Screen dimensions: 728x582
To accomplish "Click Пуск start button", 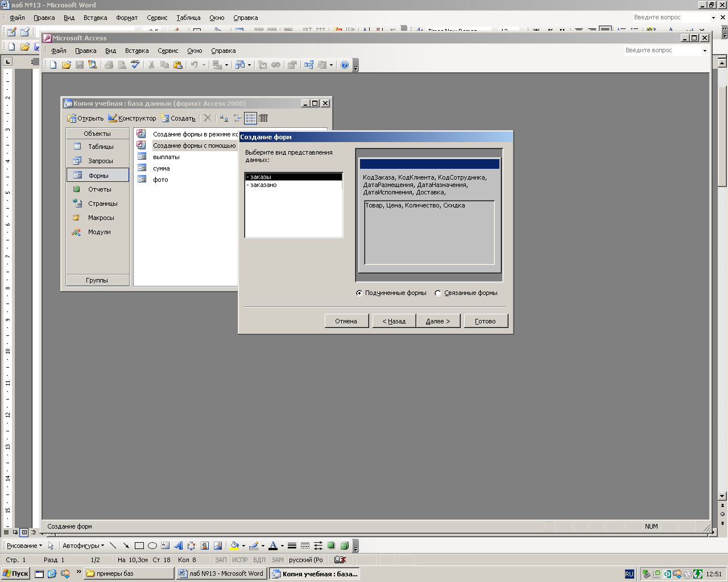I will (x=16, y=573).
